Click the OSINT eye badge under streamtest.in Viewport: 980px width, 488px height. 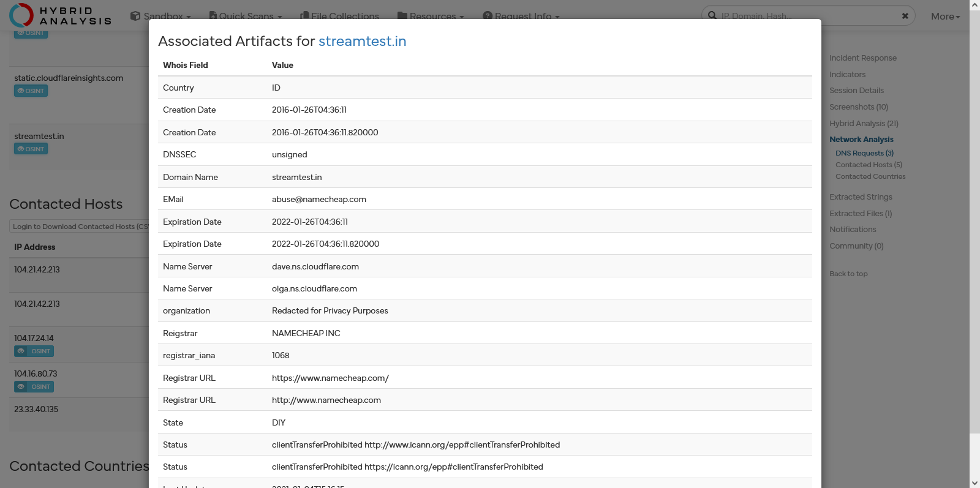[x=31, y=149]
